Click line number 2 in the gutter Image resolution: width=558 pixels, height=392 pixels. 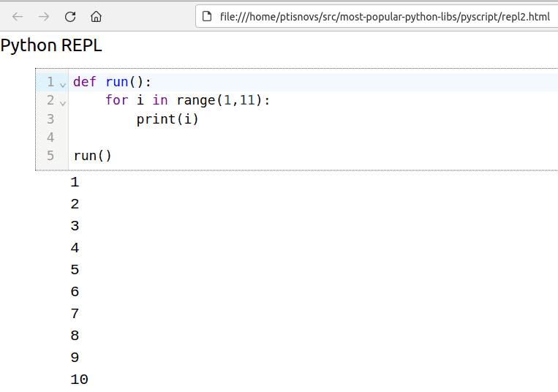(x=50, y=100)
